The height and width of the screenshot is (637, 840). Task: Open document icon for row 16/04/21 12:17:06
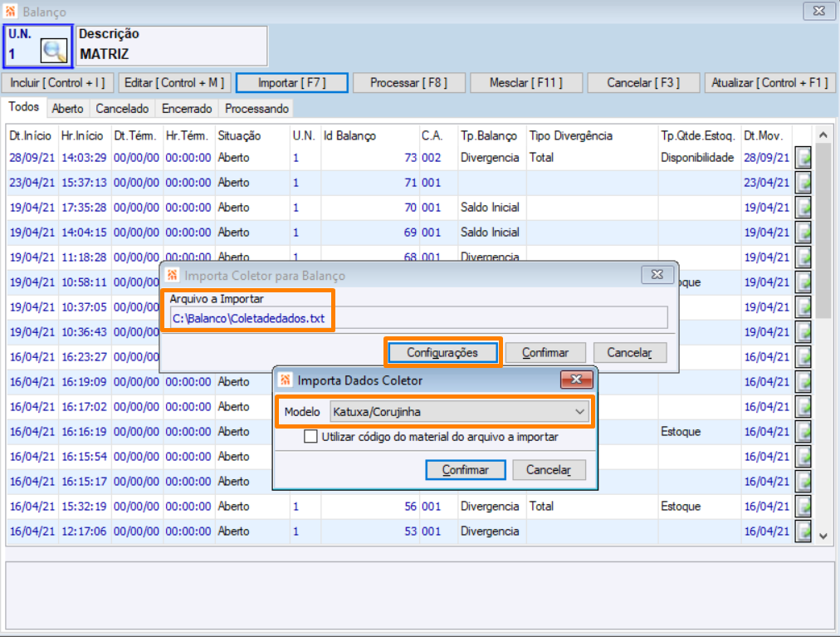(803, 532)
